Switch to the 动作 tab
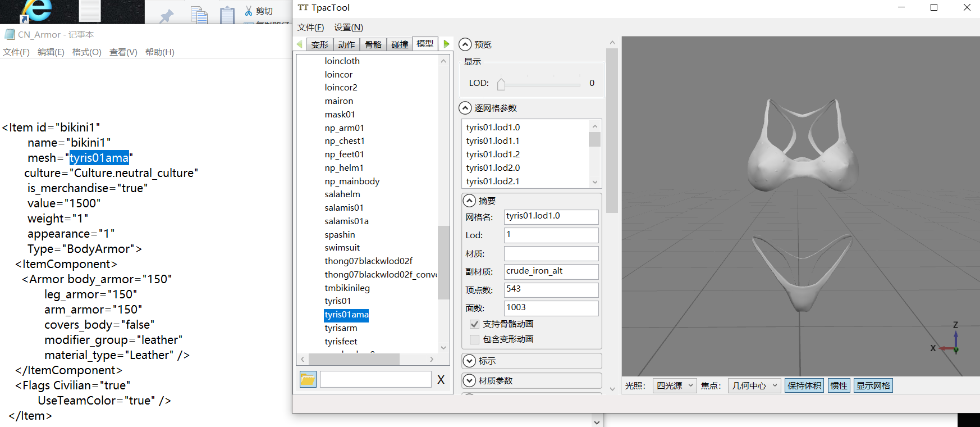980x427 pixels. 346,44
